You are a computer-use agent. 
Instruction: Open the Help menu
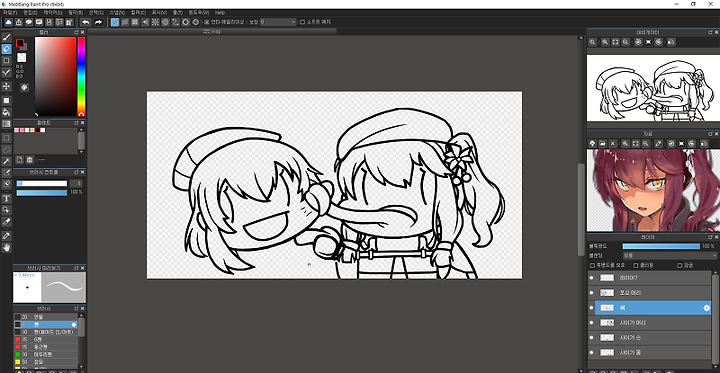(x=220, y=12)
